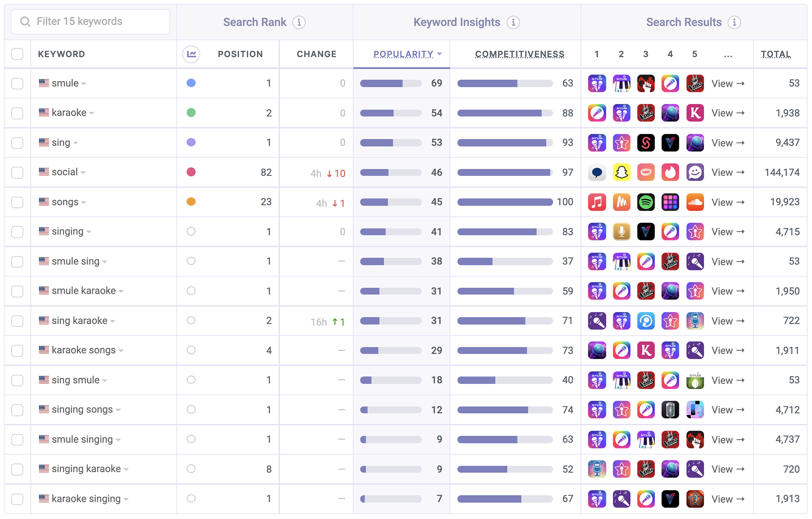Click the social keyword text

[x=65, y=172]
